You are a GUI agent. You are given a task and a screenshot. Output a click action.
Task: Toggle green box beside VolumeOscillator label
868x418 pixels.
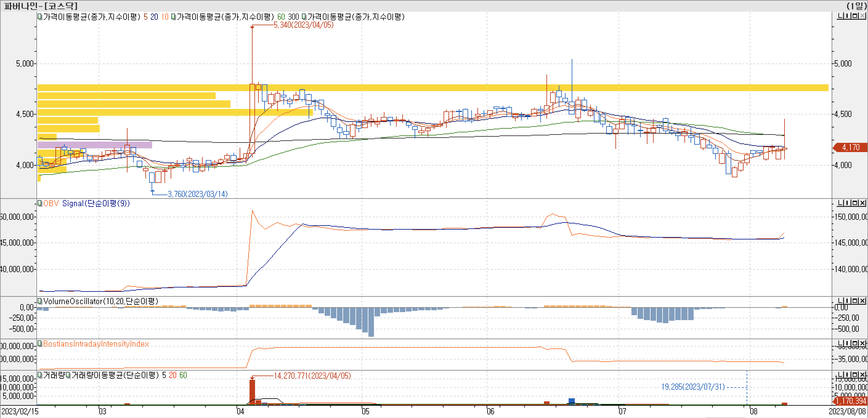pos(40,301)
